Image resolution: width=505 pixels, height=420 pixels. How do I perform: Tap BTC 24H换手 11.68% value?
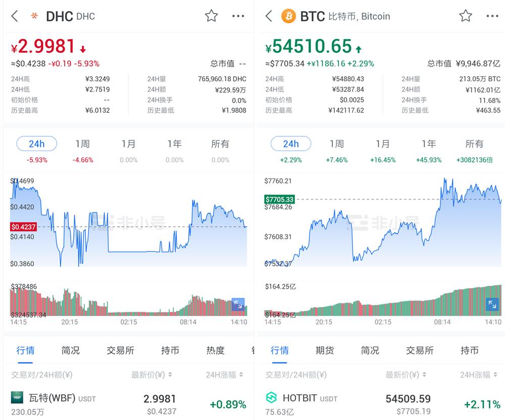point(489,100)
